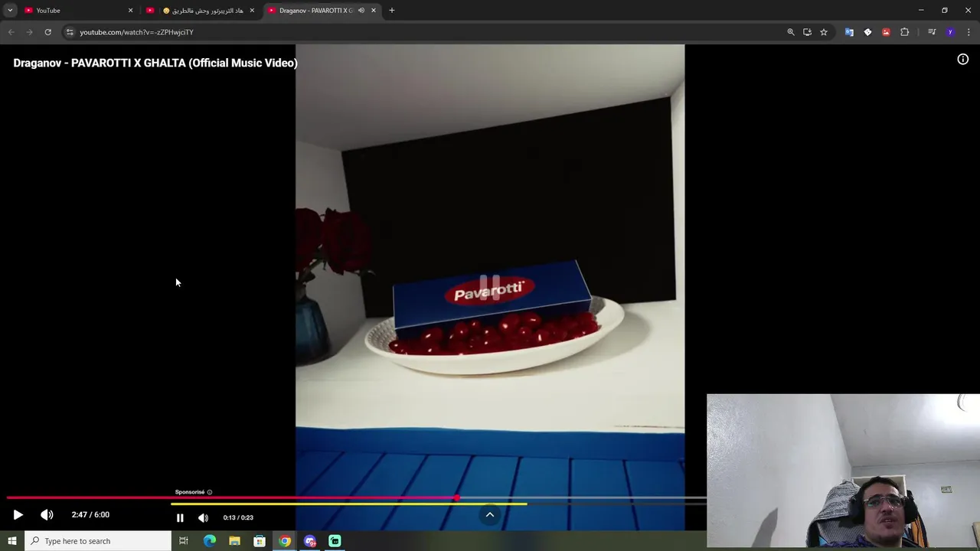This screenshot has height=551, width=980.
Task: Open the zoom magnifier icon in address bar
Action: tap(791, 32)
